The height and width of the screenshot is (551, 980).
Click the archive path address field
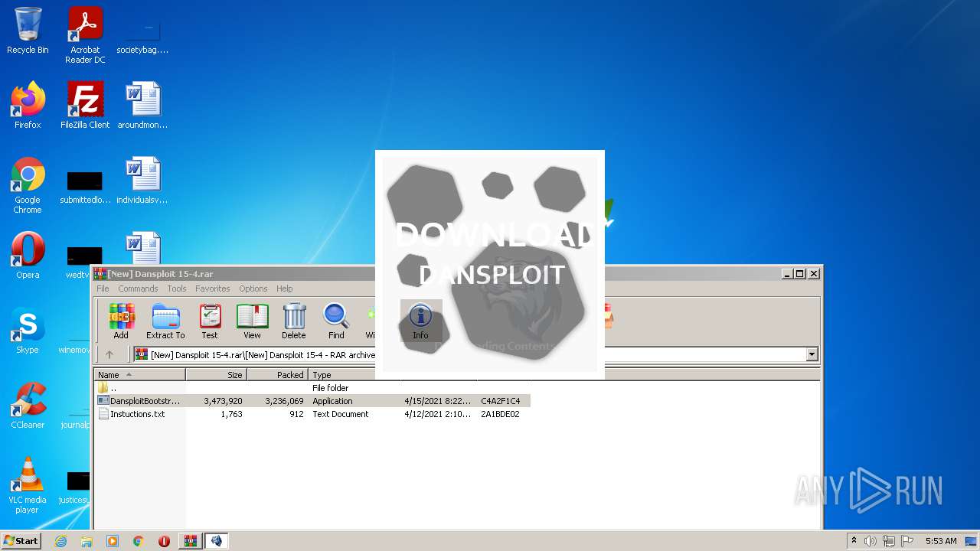pyautogui.click(x=475, y=354)
